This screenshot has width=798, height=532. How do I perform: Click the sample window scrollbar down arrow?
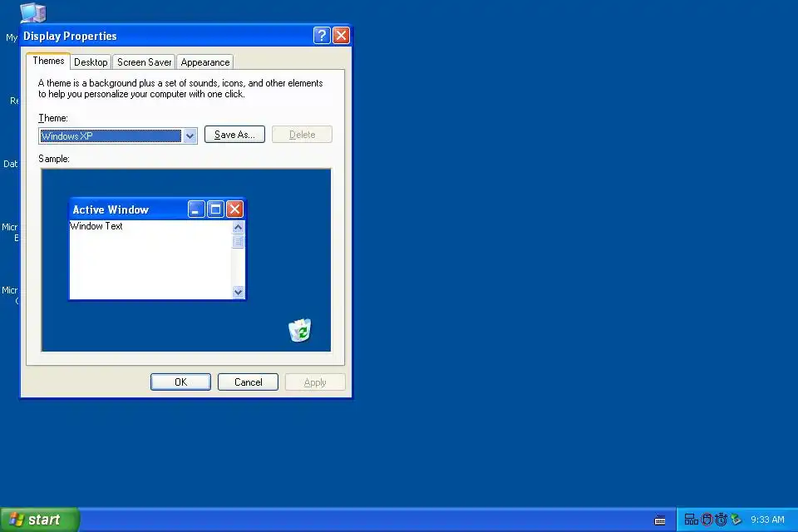[x=238, y=292]
